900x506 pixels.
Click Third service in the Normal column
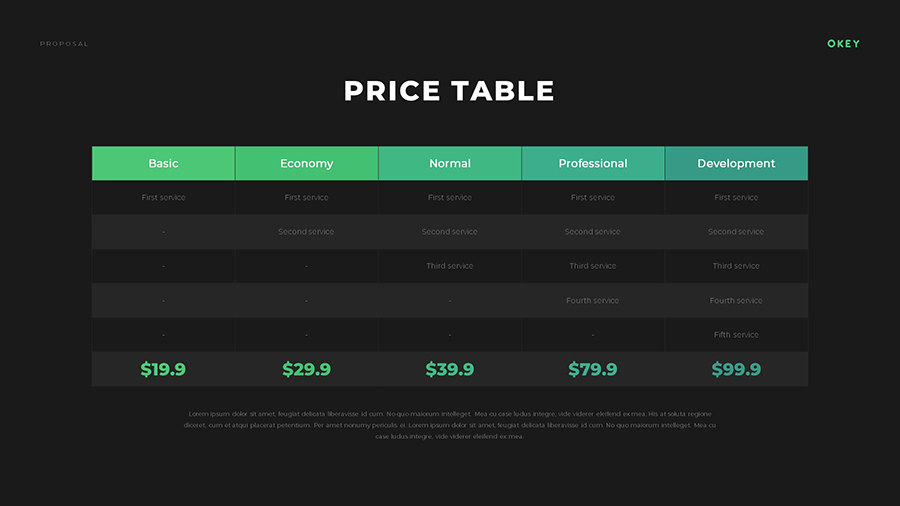point(450,266)
